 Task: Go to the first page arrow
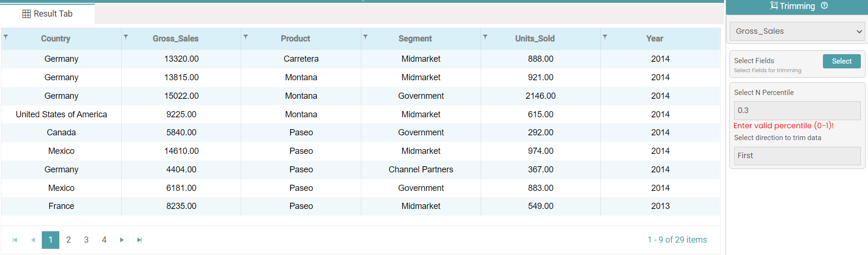(15, 240)
